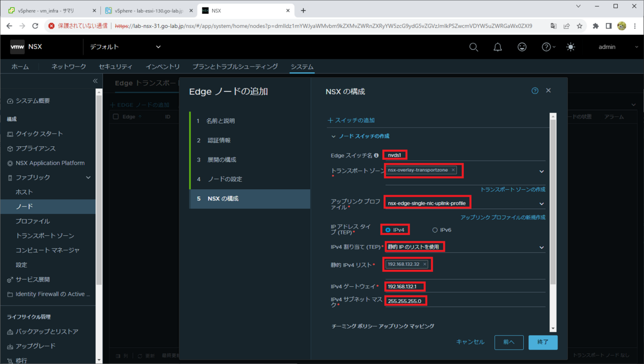644x364 pixels.
Task: Open the browser side panel icon
Action: [x=609, y=26]
